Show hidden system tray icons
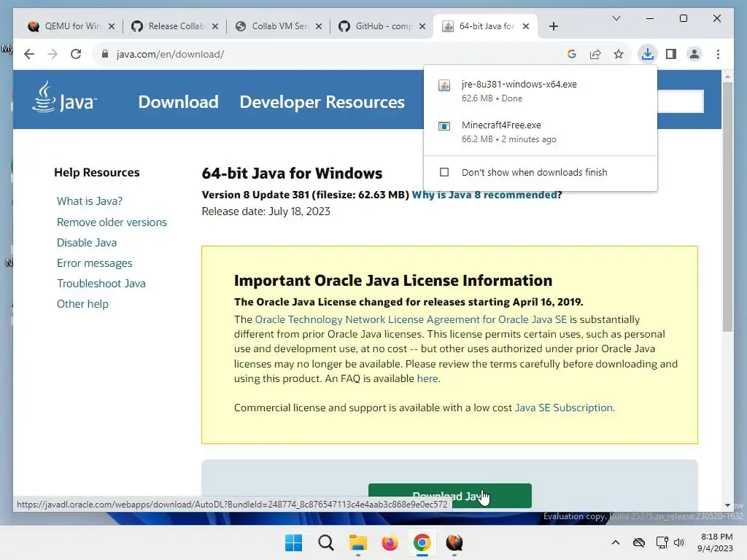This screenshot has width=747, height=560. coord(616,542)
